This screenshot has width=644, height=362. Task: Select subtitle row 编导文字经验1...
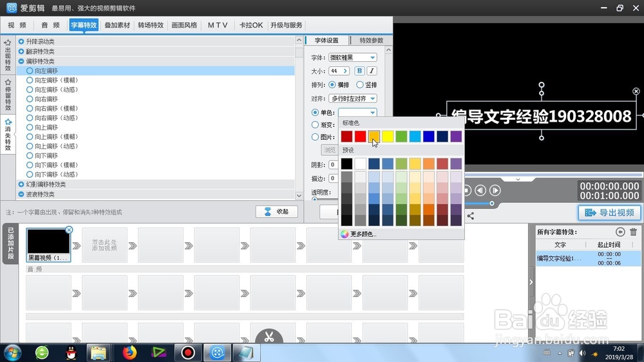pos(588,258)
